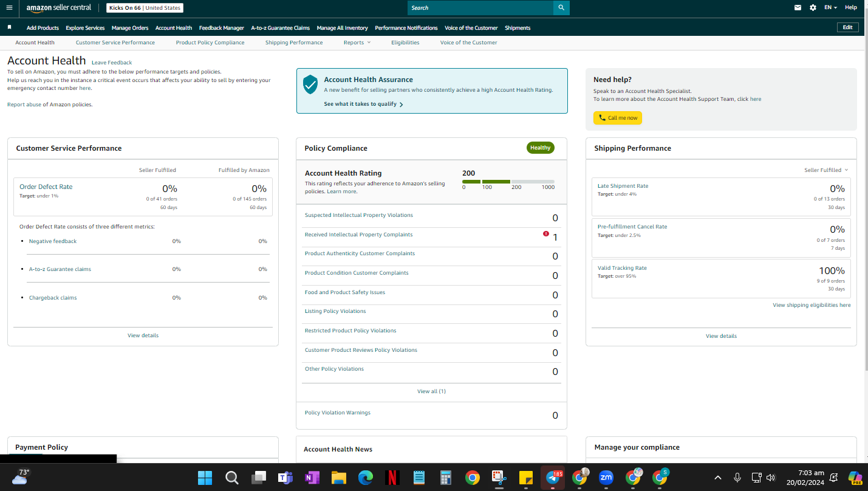Open the Kicks On 66 account switcher
This screenshot has width=868, height=491.
point(145,8)
